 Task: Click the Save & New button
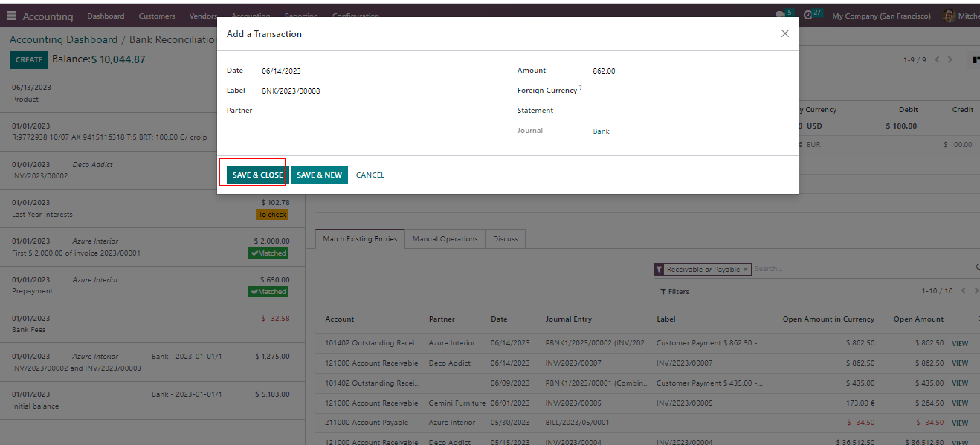tap(319, 175)
